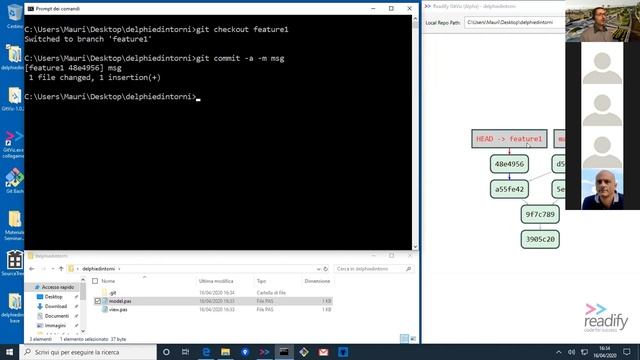This screenshot has width=640, height=360.
Task: Open Git Bash diamond icon on taskbar
Action: 304,352
